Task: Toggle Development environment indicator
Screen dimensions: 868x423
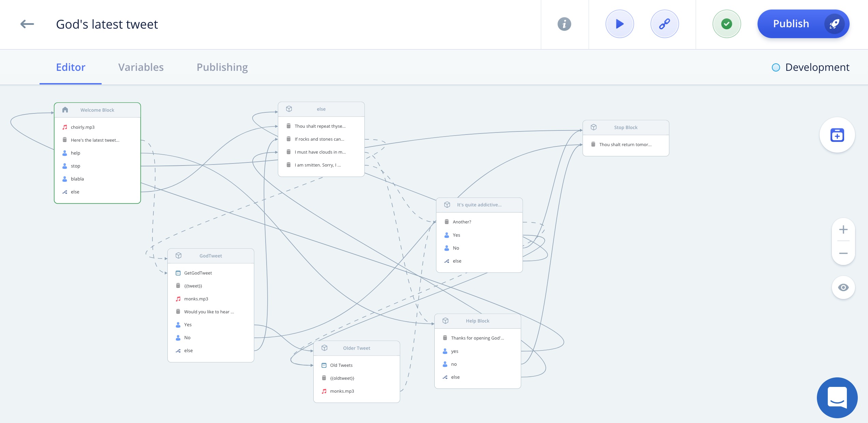Action: point(776,67)
